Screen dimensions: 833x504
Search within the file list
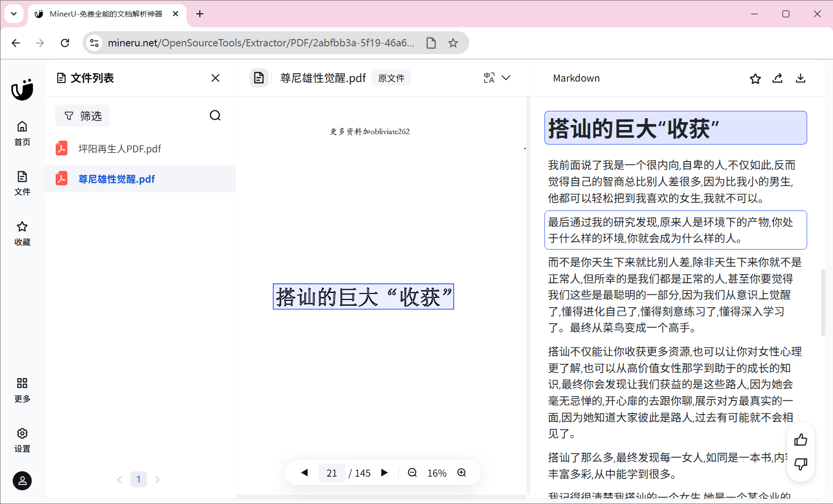click(x=215, y=116)
